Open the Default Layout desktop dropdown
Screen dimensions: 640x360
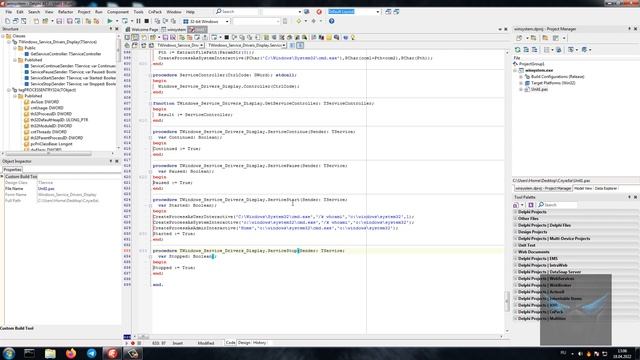click(378, 12)
